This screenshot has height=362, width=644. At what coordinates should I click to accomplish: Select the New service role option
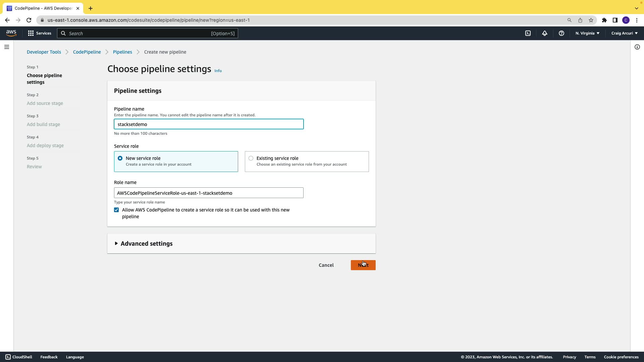pyautogui.click(x=120, y=158)
